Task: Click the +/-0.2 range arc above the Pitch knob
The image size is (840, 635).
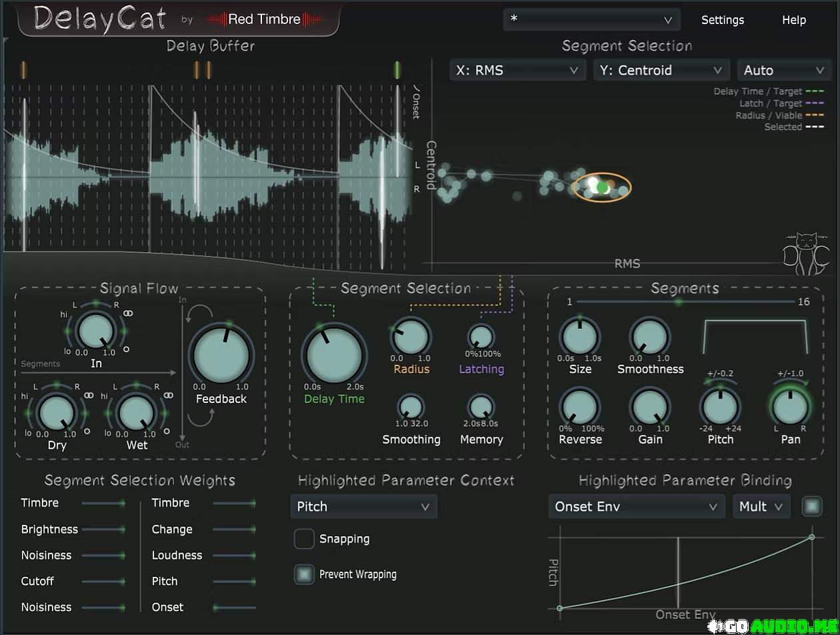Action: pos(720,381)
